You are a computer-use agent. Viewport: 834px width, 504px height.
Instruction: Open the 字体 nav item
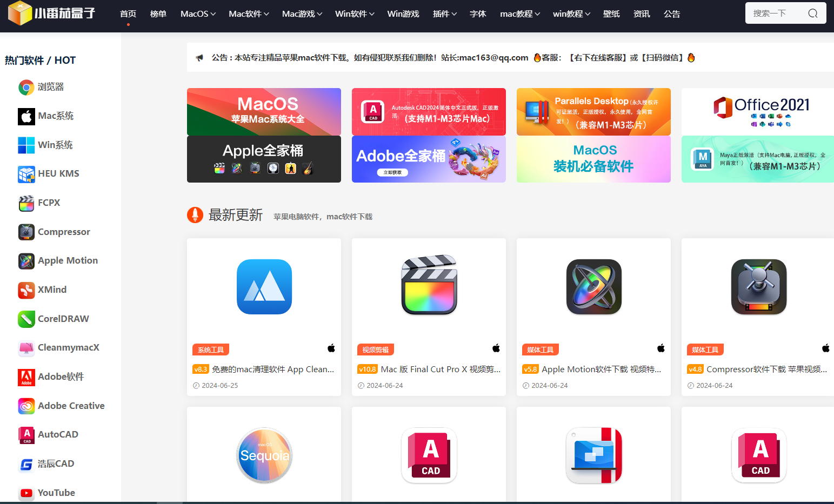click(478, 14)
